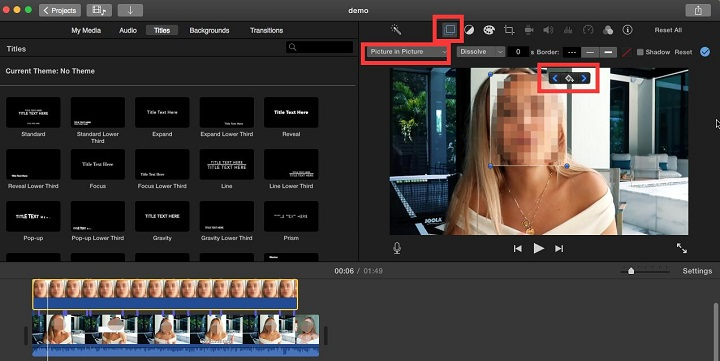Open the color balance icon
The image size is (720, 361).
coord(469,30)
